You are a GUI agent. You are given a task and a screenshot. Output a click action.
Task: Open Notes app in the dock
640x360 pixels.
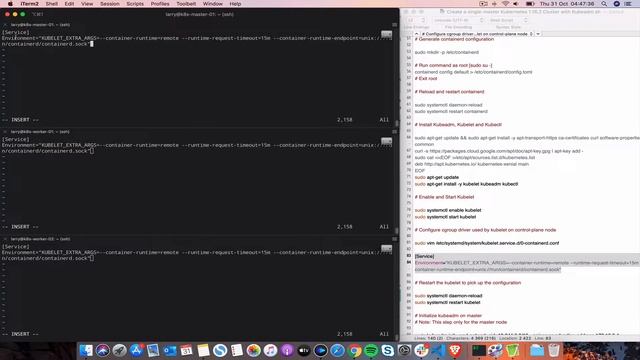203,350
